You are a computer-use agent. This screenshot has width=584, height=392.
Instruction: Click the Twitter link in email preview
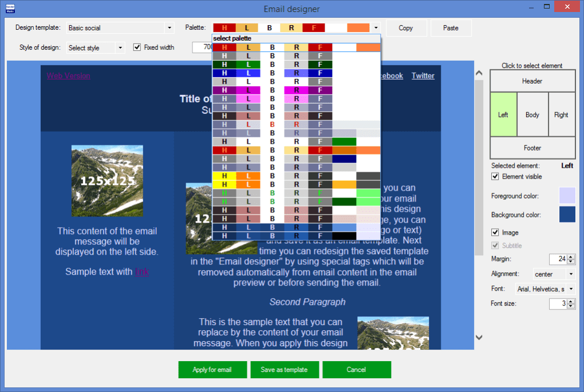coord(423,76)
